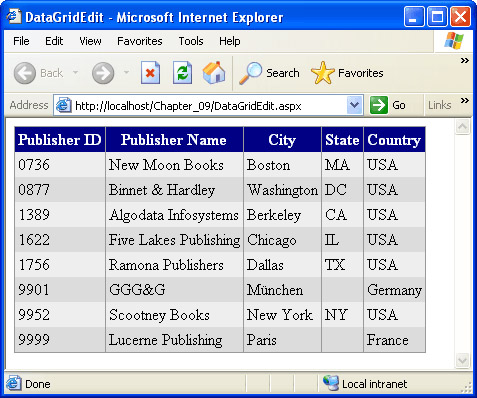Open the Tools menu
The image size is (477, 398).
click(191, 41)
